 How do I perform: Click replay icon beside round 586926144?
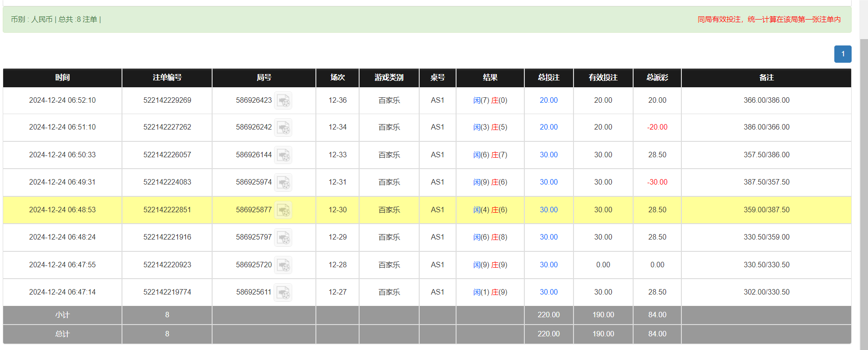click(283, 155)
